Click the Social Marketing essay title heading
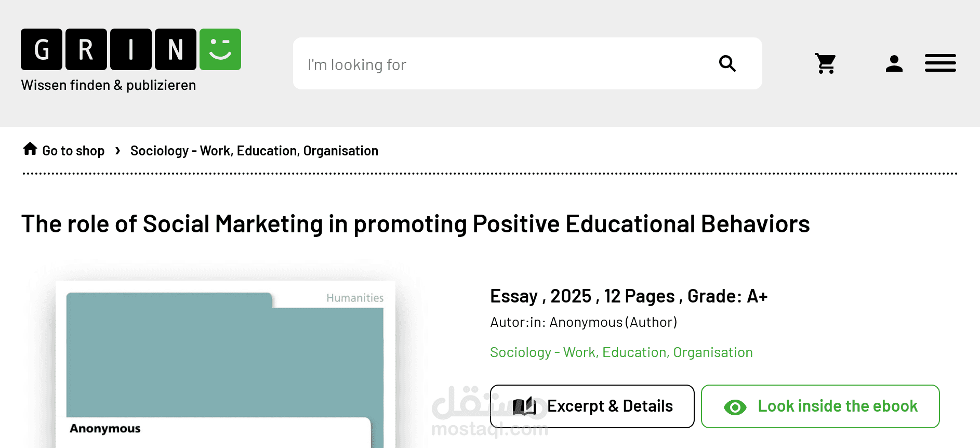Image resolution: width=980 pixels, height=448 pixels. 415,224
